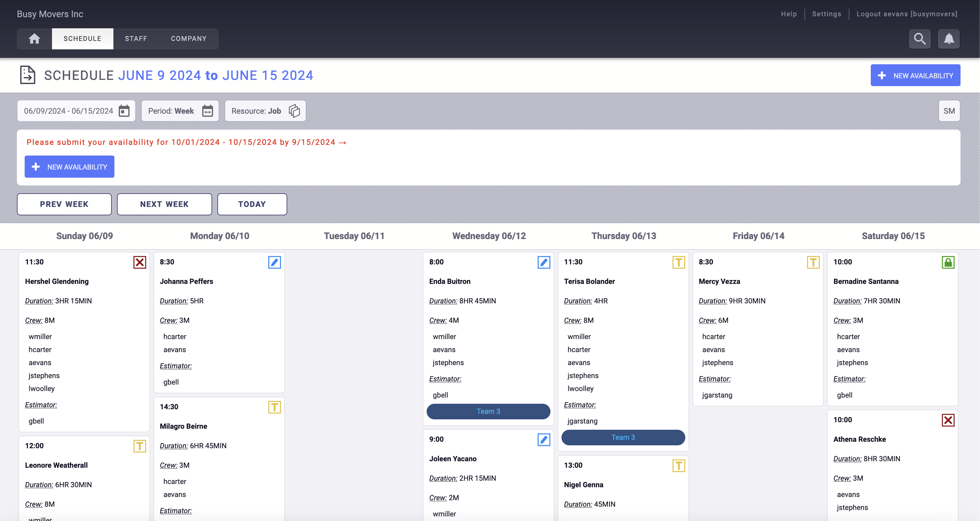Click the Athena Reschke job name

point(859,439)
